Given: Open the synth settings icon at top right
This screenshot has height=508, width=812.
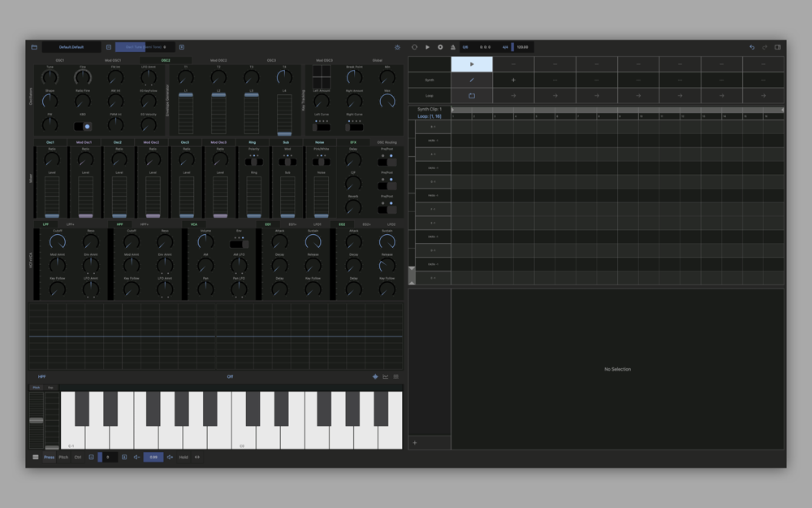Looking at the screenshot, I should pos(397,47).
